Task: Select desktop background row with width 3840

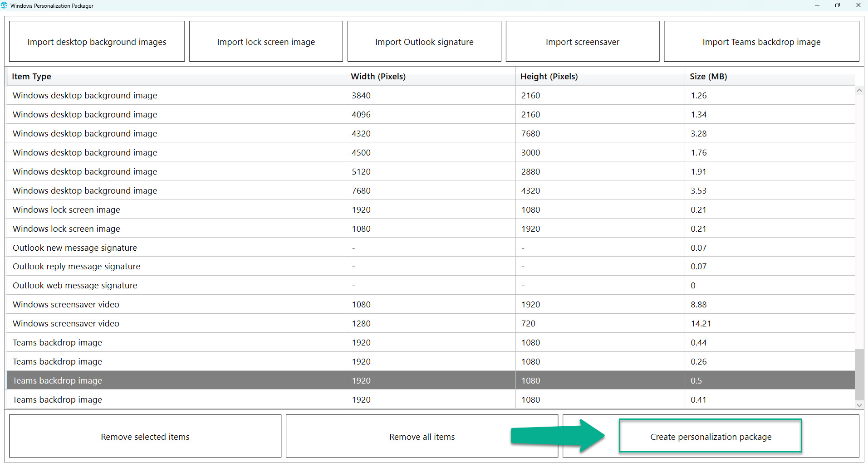Action: 431,95
